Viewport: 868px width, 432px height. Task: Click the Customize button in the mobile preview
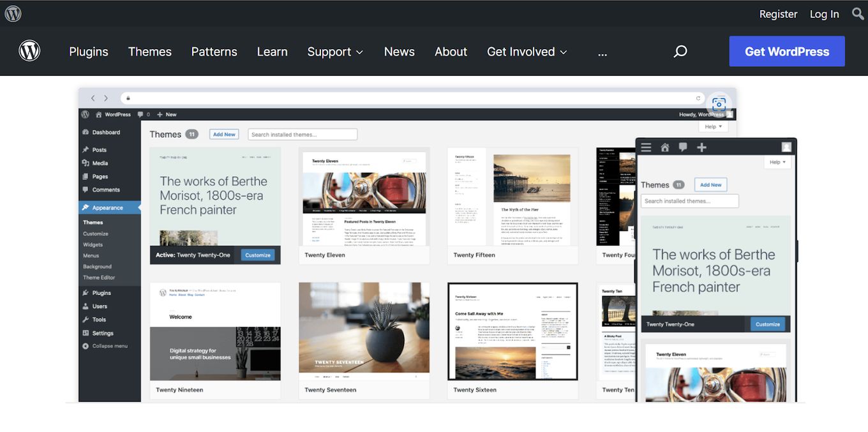(768, 324)
